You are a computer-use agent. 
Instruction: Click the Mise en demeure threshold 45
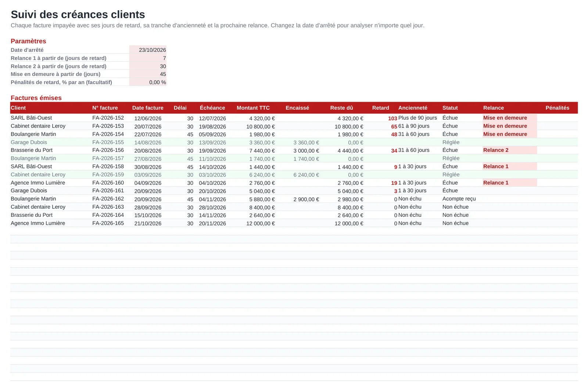click(148, 74)
